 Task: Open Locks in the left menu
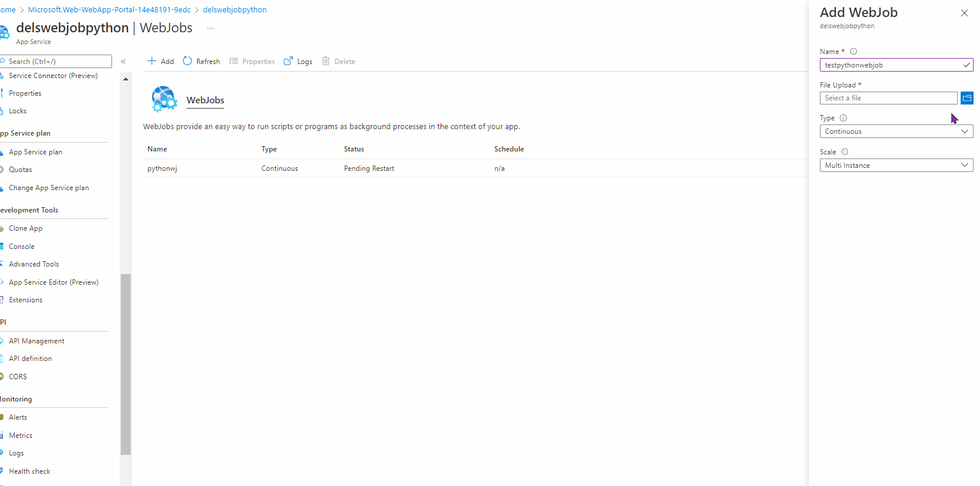[x=18, y=111]
